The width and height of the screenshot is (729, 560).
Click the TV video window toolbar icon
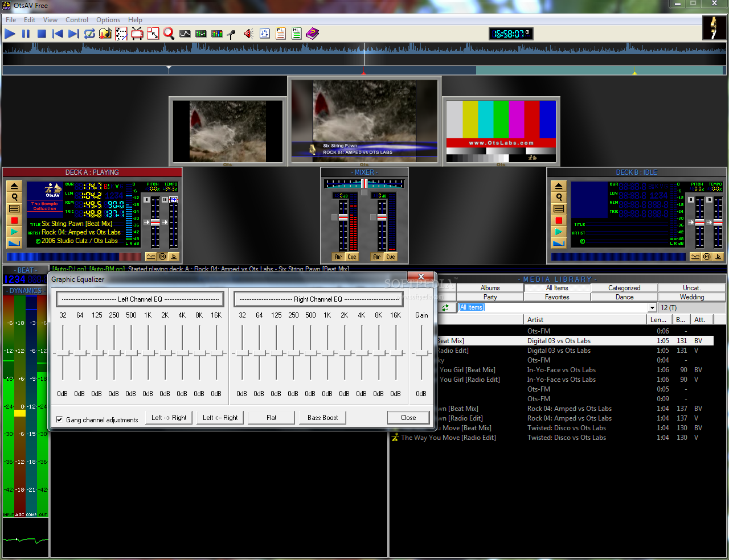coord(137,34)
